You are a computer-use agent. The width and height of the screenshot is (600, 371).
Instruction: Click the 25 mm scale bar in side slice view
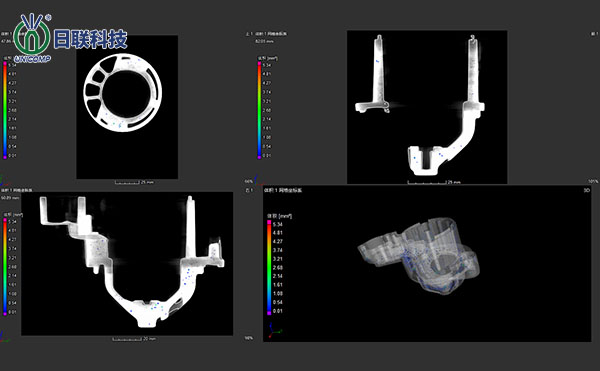point(434,182)
